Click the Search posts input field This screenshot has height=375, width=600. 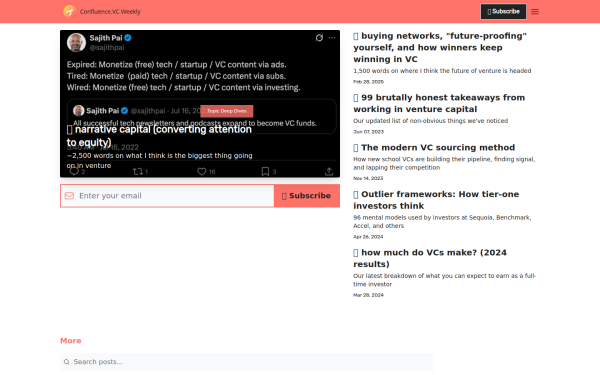click(x=246, y=362)
